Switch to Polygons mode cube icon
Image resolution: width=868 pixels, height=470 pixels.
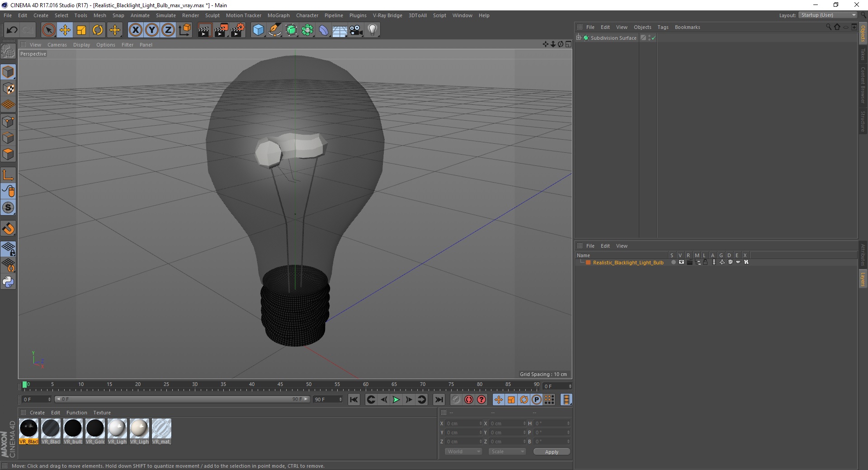click(8, 154)
